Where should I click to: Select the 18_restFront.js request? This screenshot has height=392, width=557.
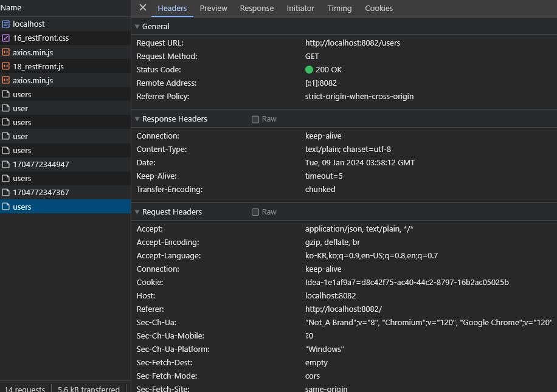[x=65, y=66]
